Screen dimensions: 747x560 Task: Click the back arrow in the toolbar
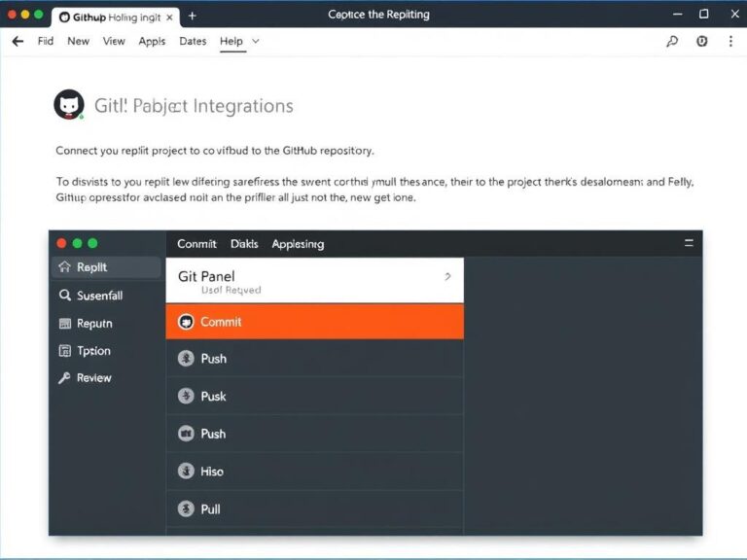17,42
